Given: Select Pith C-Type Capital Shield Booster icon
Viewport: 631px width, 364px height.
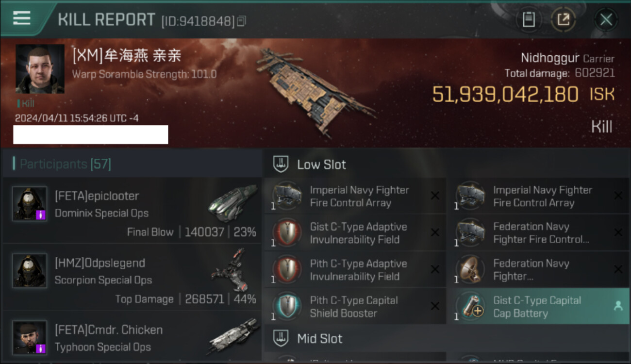Looking at the screenshot, I should coord(287,307).
